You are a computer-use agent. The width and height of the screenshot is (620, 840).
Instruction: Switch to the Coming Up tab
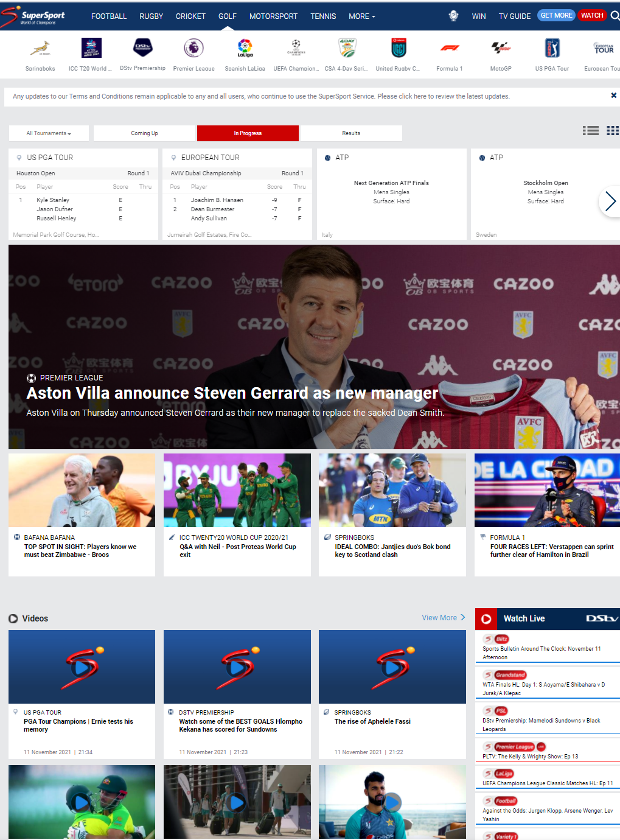tap(144, 133)
